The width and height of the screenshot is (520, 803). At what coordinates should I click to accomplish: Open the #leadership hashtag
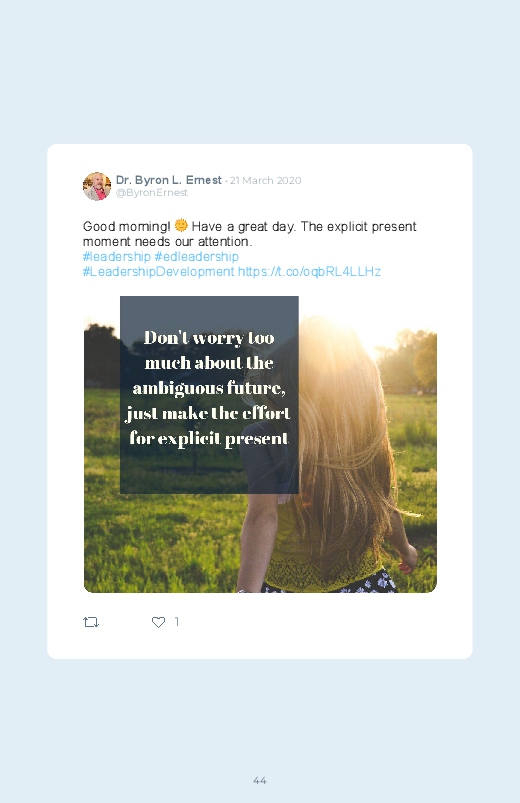[x=117, y=257]
